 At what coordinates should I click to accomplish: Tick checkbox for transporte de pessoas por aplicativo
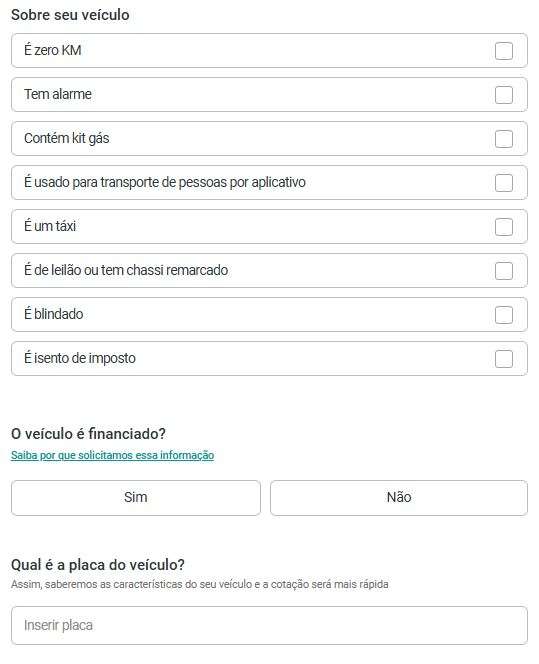coord(503,183)
